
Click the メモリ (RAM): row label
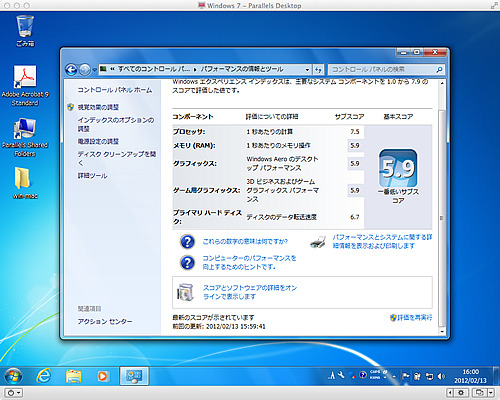point(194,146)
